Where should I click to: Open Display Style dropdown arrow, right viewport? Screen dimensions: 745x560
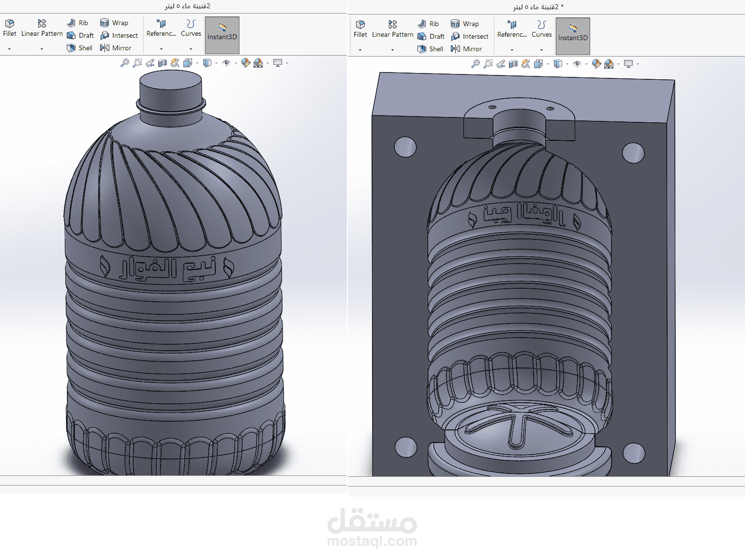point(567,64)
